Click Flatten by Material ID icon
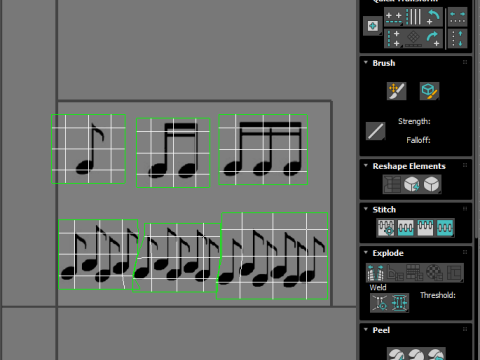 pos(434,273)
